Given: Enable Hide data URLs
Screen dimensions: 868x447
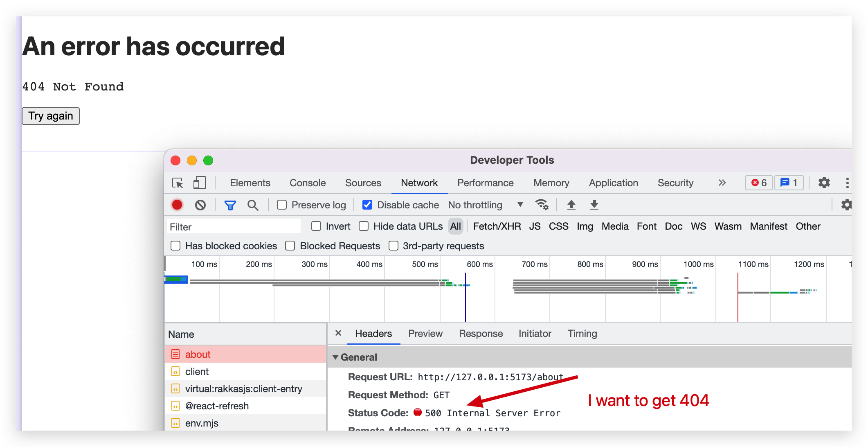Looking at the screenshot, I should click(364, 226).
